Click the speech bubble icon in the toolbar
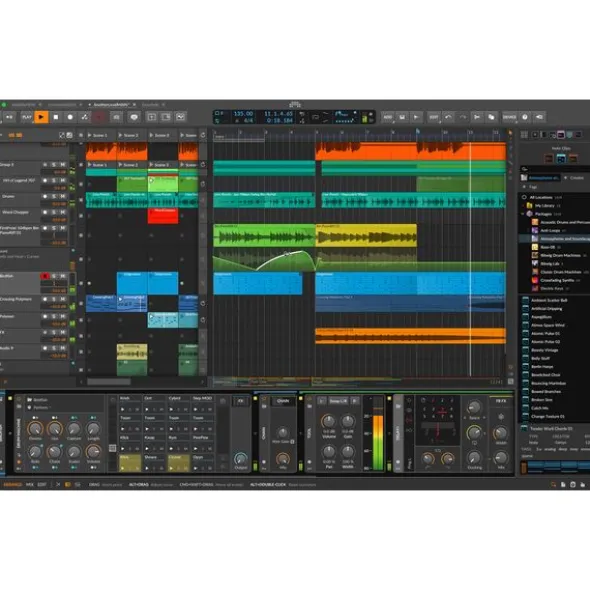Screen dimensions: 590x591 click(x=134, y=117)
